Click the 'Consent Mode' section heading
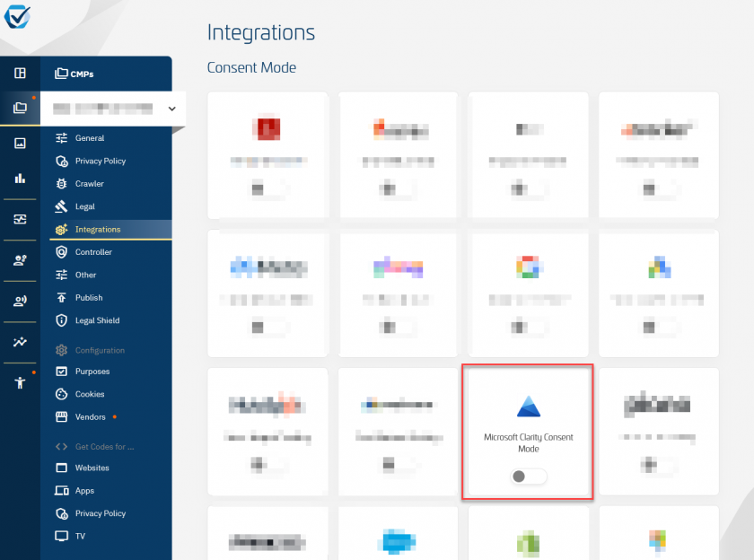754x560 pixels. 251,67
